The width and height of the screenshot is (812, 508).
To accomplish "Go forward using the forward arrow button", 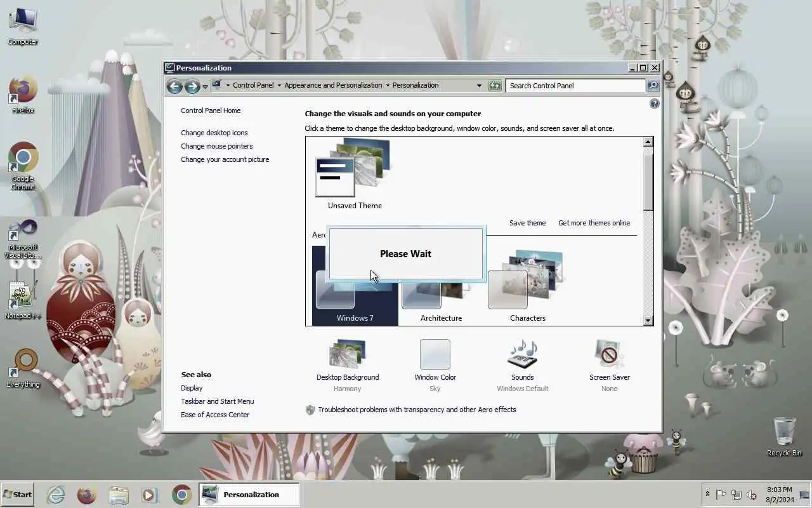I will coord(192,86).
